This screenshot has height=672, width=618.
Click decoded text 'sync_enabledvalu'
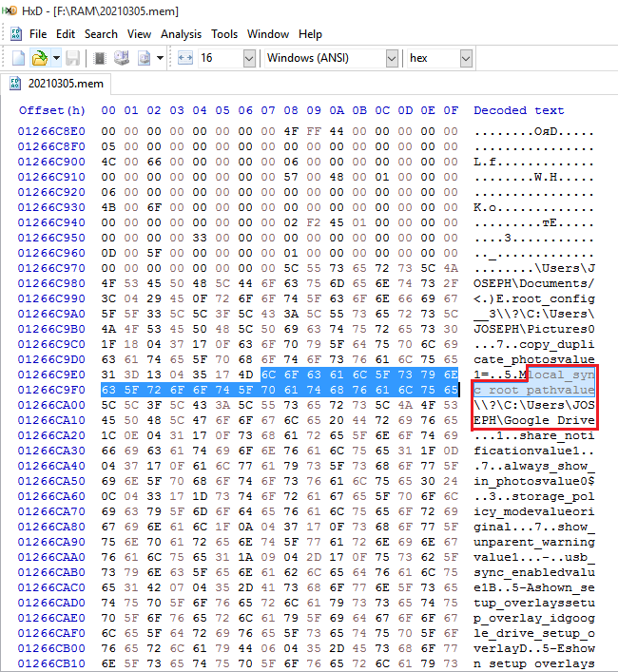click(534, 572)
